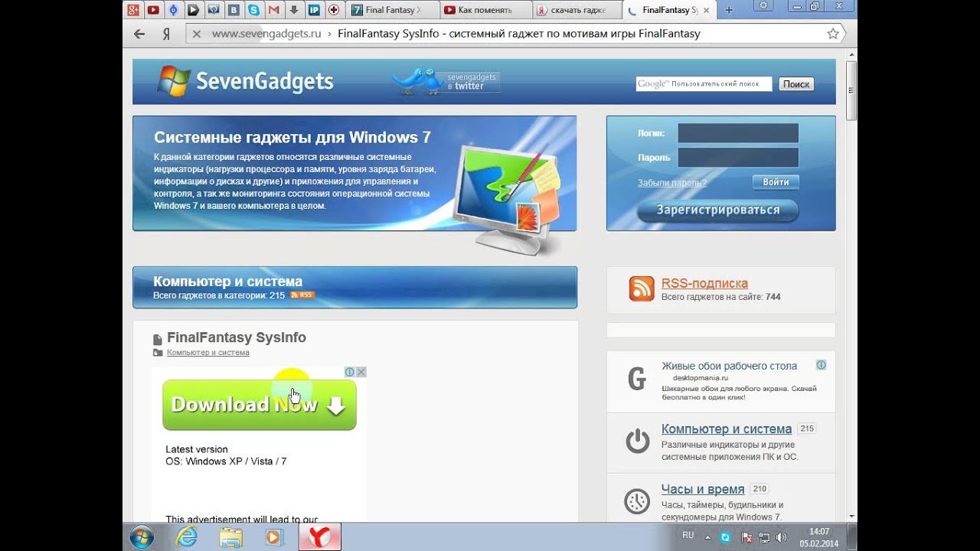The height and width of the screenshot is (551, 980).
Task: Go back to the previous page
Action: coord(139,34)
